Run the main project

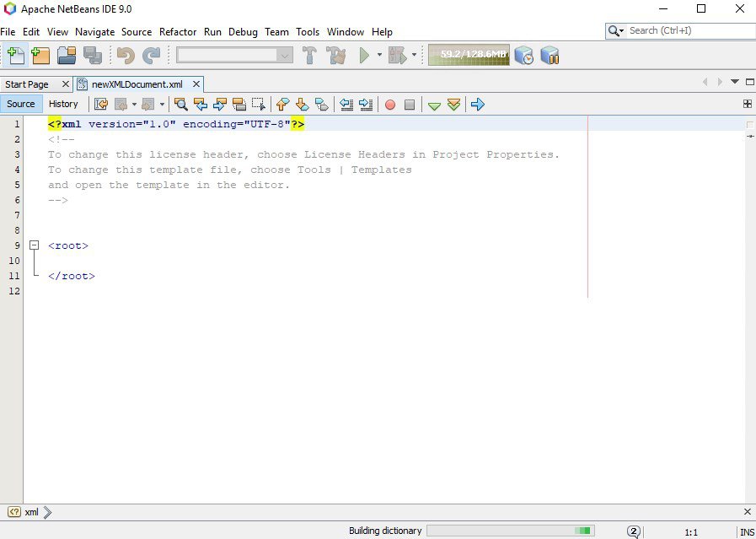click(x=364, y=54)
